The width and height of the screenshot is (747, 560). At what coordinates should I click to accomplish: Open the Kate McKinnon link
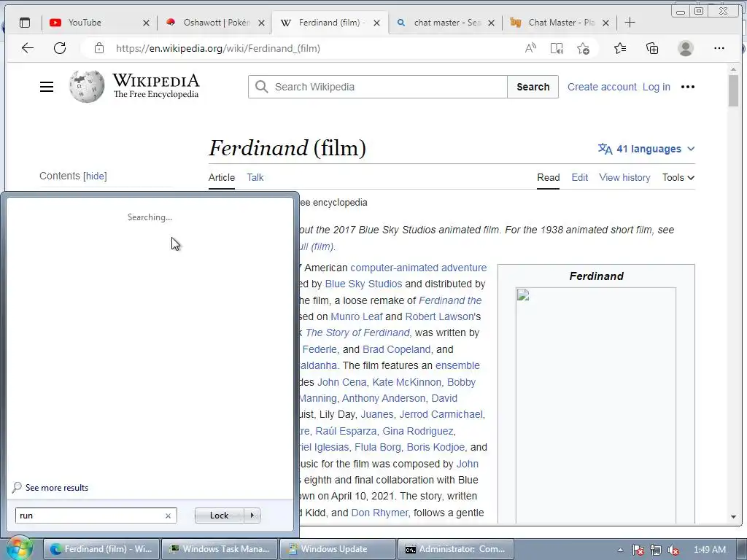click(x=406, y=382)
